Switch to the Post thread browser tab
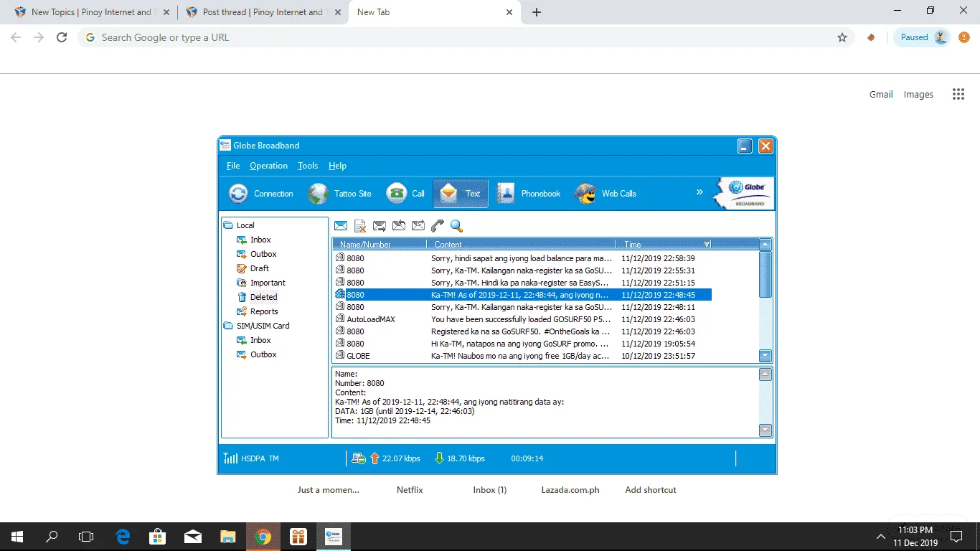 263,12
